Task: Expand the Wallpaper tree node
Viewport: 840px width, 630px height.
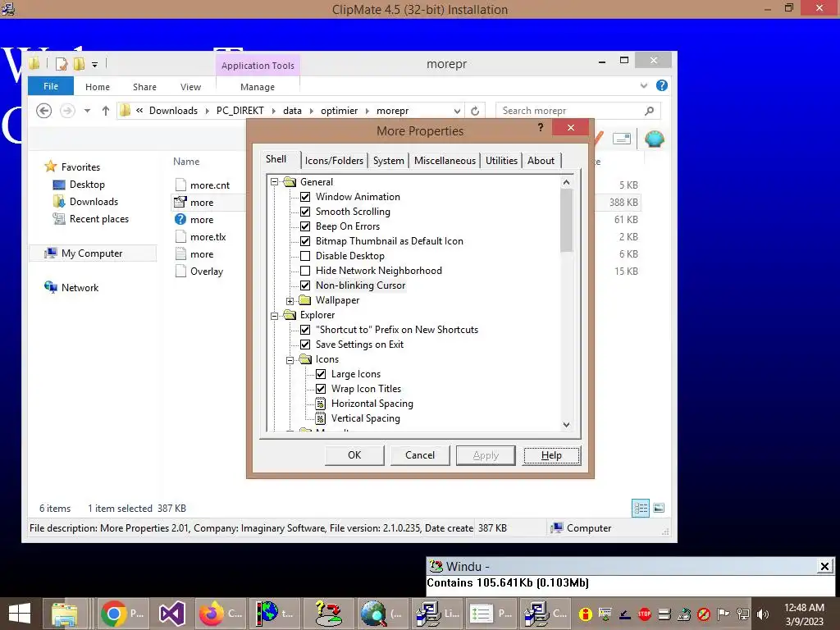Action: [x=290, y=300]
